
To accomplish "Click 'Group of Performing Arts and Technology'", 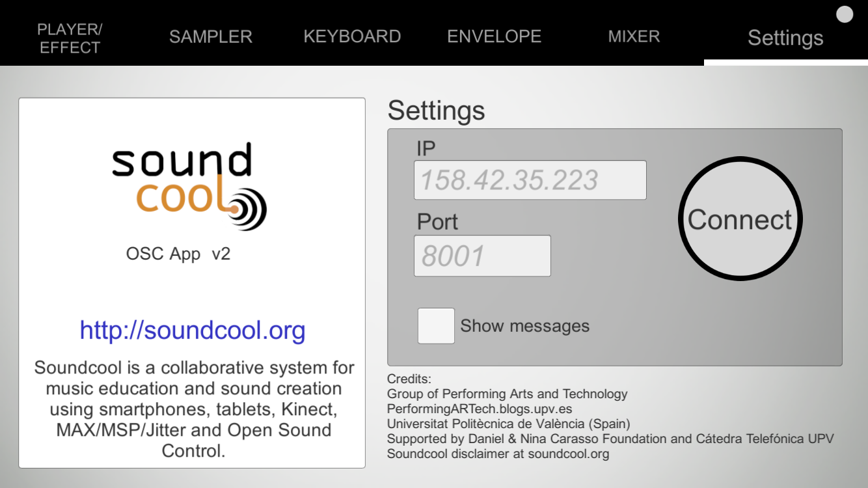I will click(x=508, y=394).
